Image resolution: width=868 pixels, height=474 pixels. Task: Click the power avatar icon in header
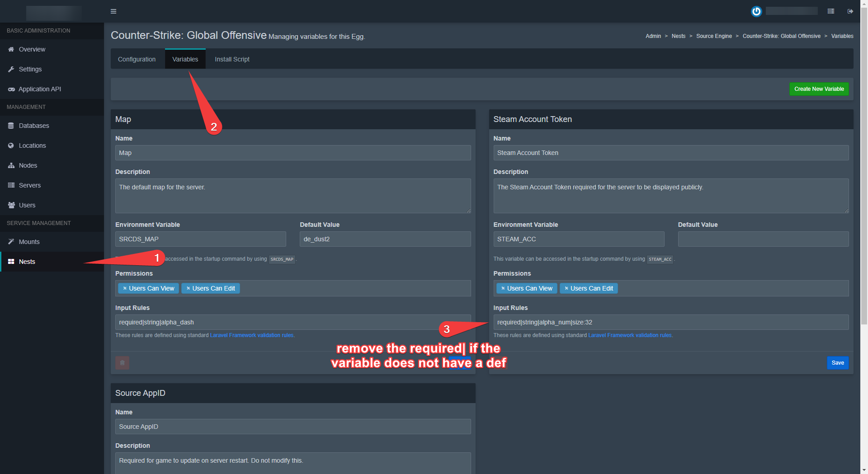(x=756, y=11)
